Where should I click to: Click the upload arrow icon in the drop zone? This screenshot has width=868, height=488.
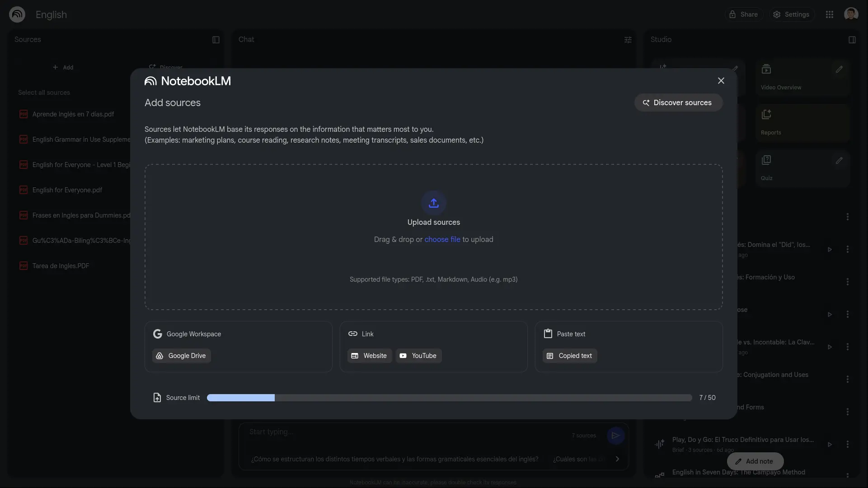(433, 203)
